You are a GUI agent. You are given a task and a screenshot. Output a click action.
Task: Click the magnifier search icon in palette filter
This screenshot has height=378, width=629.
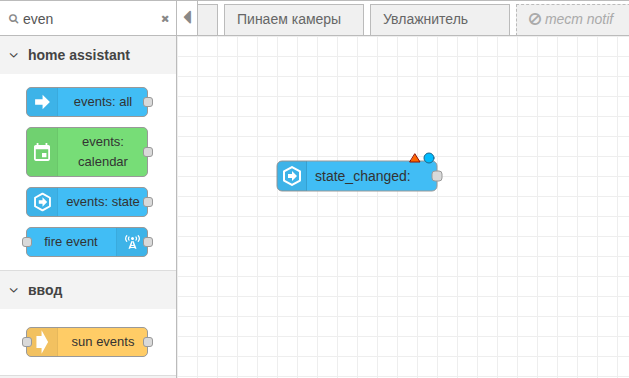(14, 19)
